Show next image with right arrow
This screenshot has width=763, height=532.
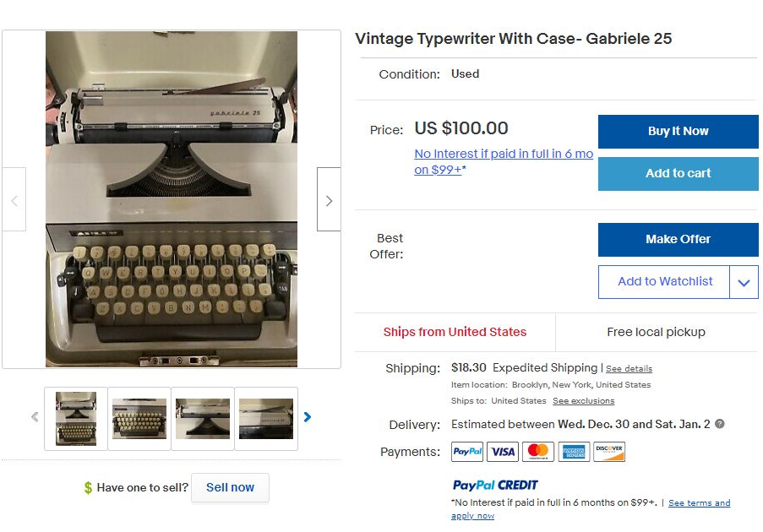point(329,200)
